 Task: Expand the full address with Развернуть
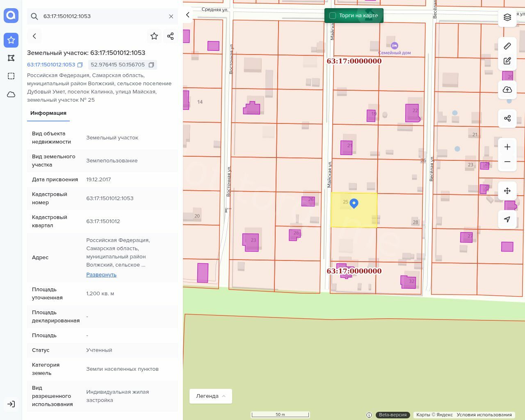101,275
